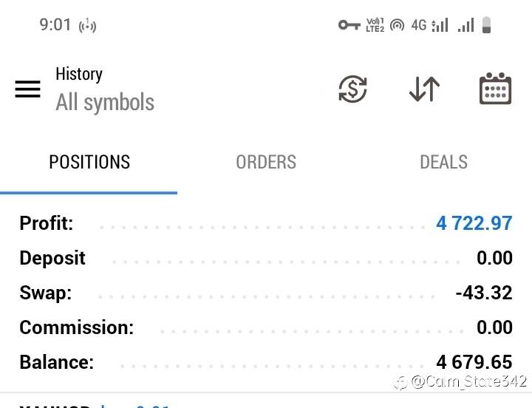Open the hamburger navigation menu
Image resolution: width=532 pixels, height=408 pixels.
(x=28, y=89)
